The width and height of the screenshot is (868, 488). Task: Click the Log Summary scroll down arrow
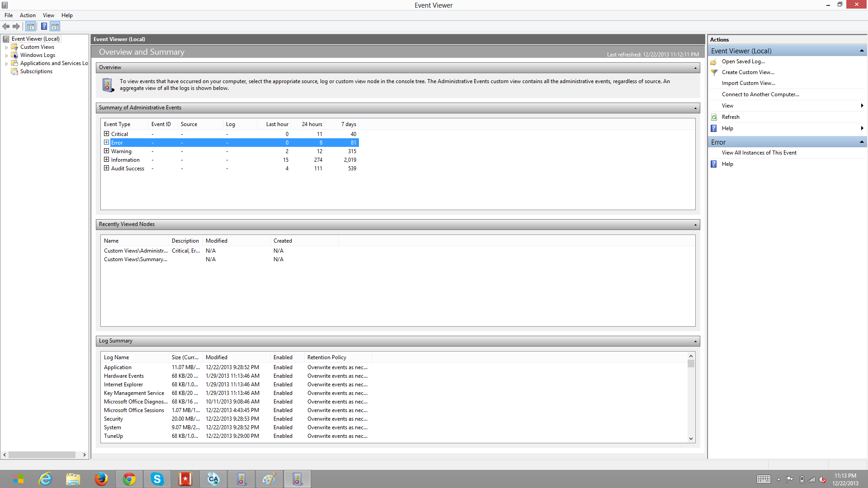click(x=691, y=438)
